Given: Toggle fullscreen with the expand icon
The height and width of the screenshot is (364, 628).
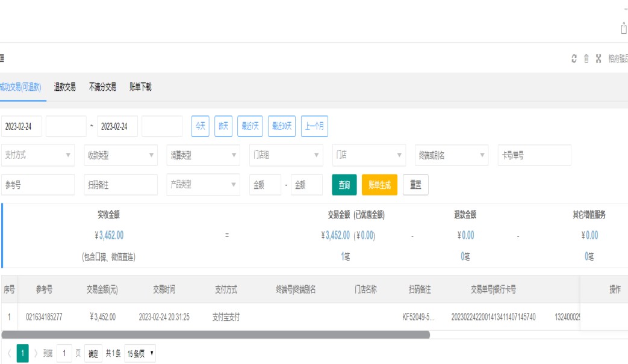Looking at the screenshot, I should [x=598, y=58].
